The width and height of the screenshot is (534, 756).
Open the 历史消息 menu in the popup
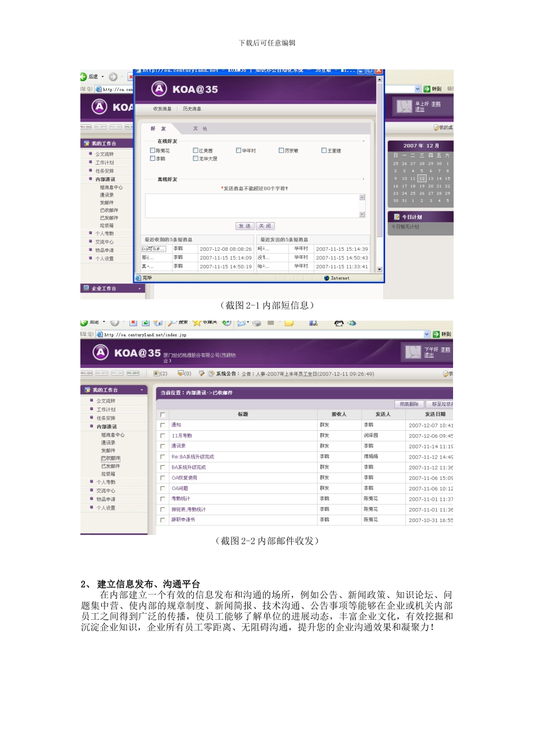(x=192, y=109)
